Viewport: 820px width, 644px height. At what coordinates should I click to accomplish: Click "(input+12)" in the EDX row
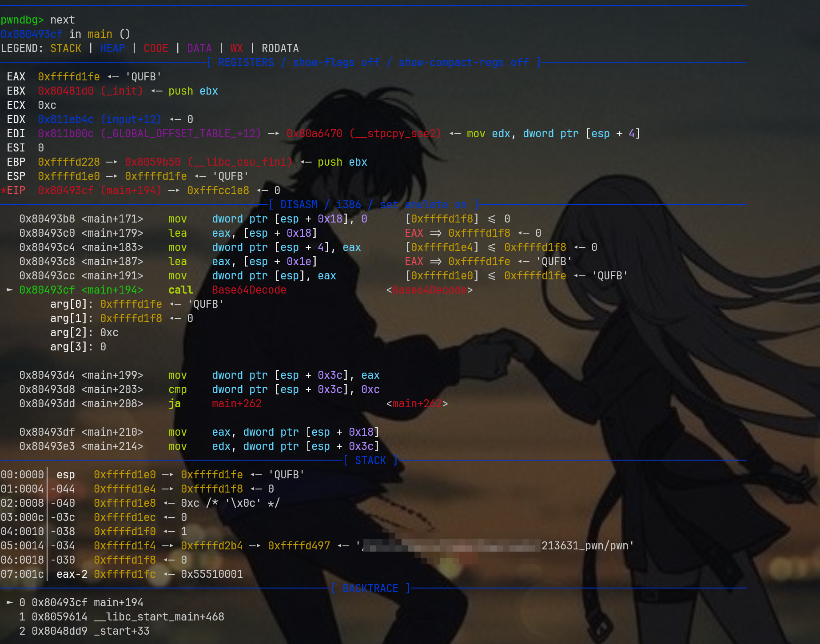click(x=131, y=119)
